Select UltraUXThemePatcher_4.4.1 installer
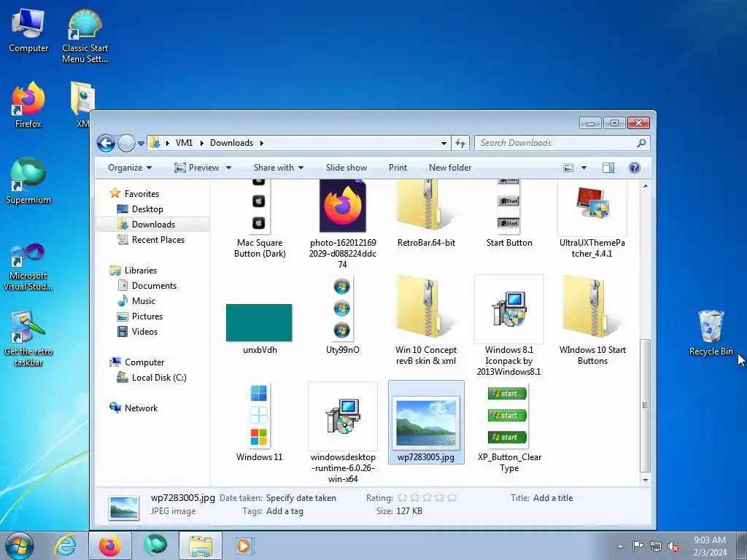Viewport: 747px width, 560px height. 592,219
